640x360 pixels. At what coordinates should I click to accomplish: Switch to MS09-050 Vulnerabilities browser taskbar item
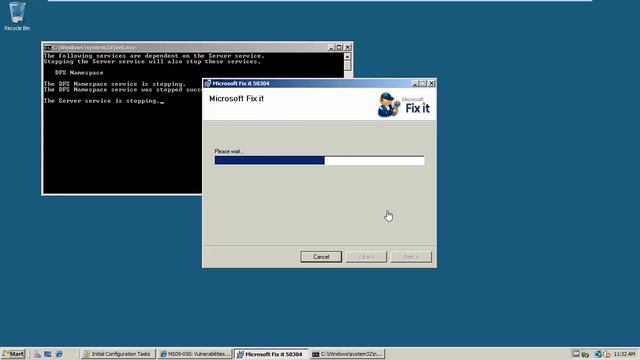[195, 354]
